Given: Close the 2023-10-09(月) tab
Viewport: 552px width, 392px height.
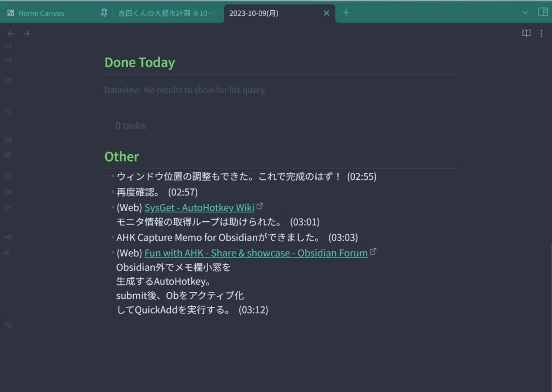Looking at the screenshot, I should click(x=326, y=13).
